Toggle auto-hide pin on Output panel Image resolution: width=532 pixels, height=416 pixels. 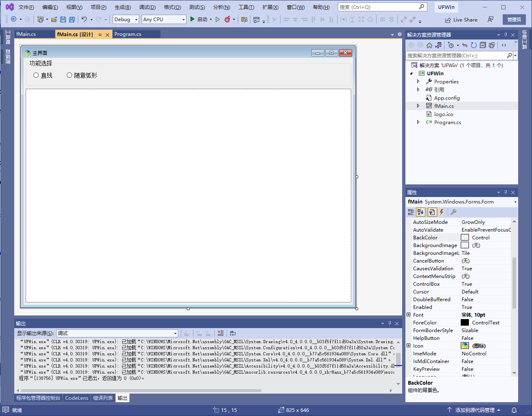[390, 323]
